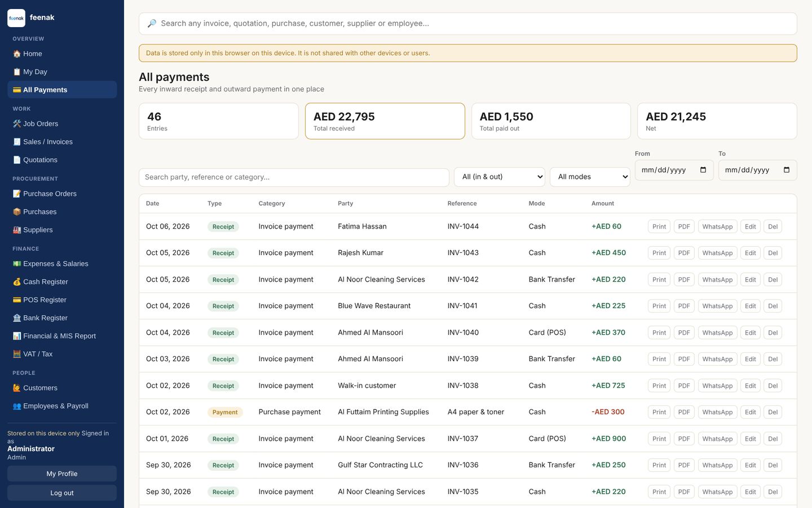Viewport: 812px width, 508px height.
Task: Click the Payment badge on Oct 02 row
Action: coord(225,412)
